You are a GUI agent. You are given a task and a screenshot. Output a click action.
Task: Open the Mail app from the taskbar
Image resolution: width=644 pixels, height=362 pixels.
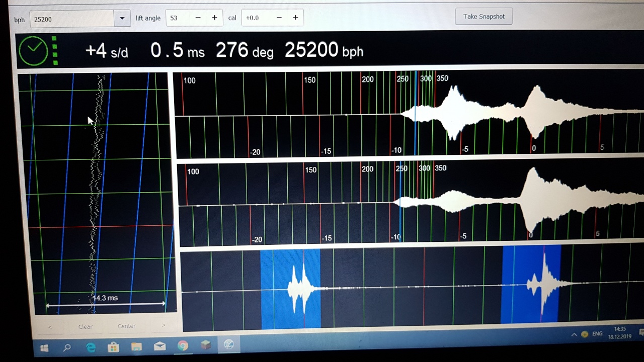(159, 346)
